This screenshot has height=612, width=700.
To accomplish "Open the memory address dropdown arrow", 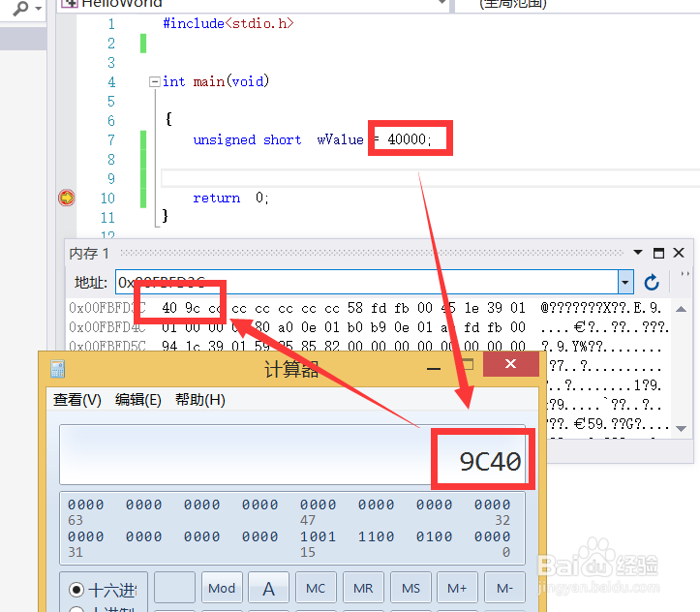I will pyautogui.click(x=625, y=282).
